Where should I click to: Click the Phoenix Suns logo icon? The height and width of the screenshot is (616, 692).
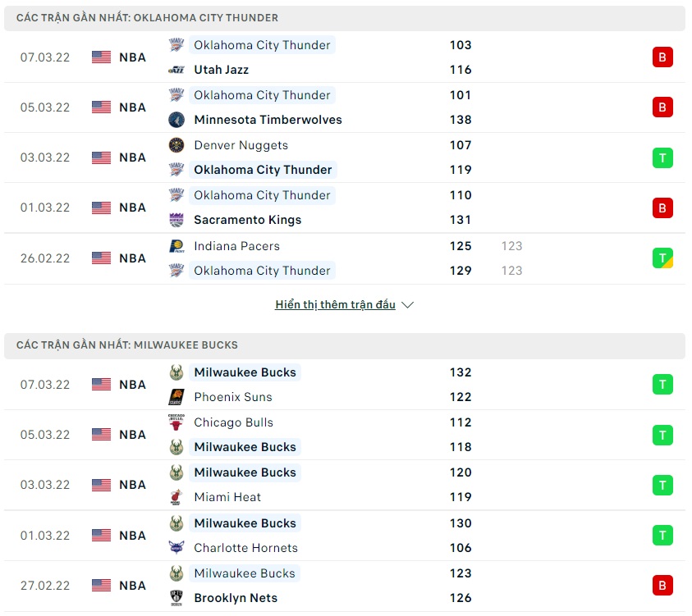click(x=176, y=397)
